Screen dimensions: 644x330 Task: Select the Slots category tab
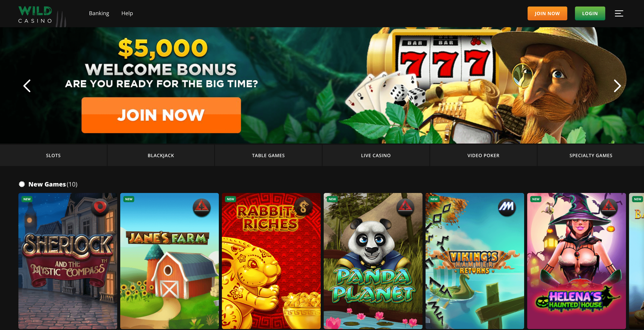click(x=53, y=155)
